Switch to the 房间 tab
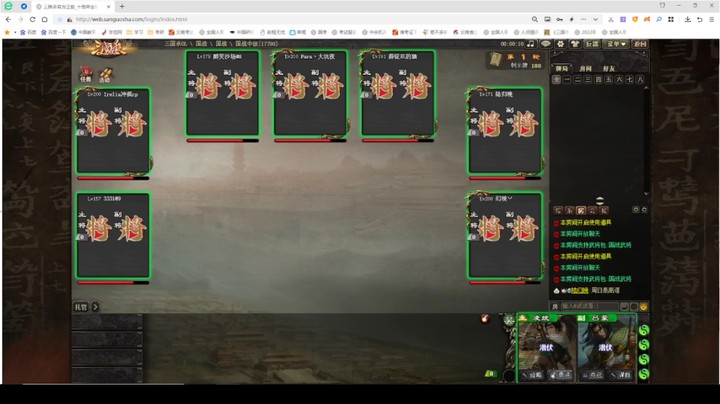This screenshot has width=720, height=404. click(x=585, y=68)
